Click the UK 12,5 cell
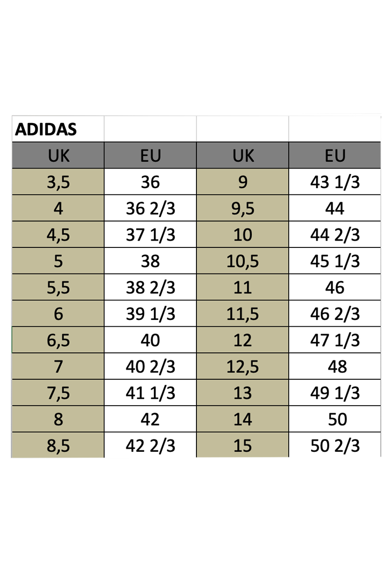The width and height of the screenshot is (392, 588). click(x=243, y=367)
